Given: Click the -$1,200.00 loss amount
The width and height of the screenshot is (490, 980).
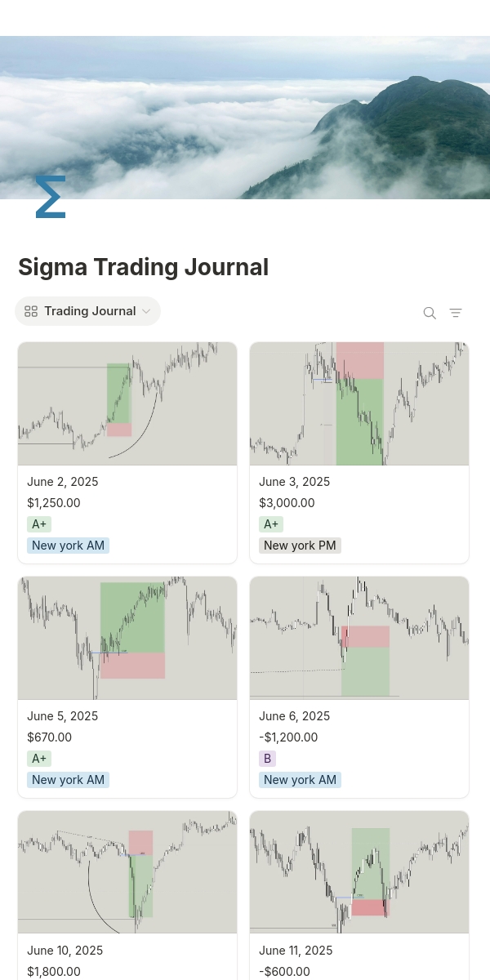Looking at the screenshot, I should click(288, 737).
